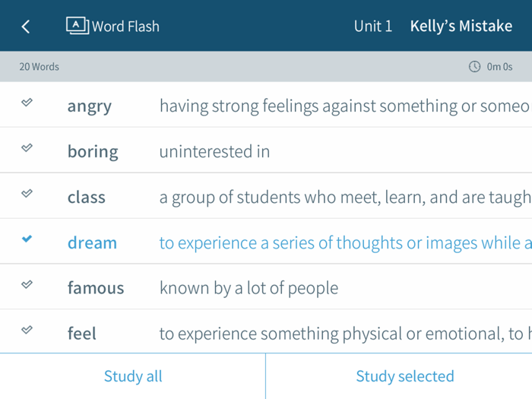This screenshot has height=399, width=532.
Task: Click the Unit 1 label
Action: pyautogui.click(x=373, y=27)
